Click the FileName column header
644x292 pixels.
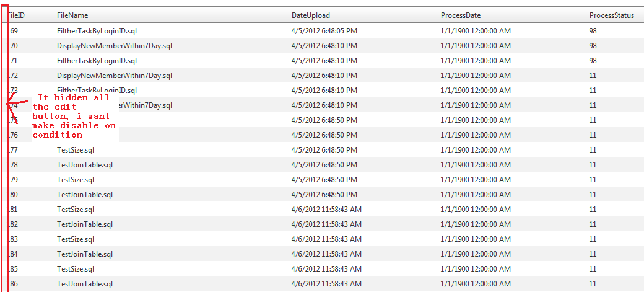(72, 15)
